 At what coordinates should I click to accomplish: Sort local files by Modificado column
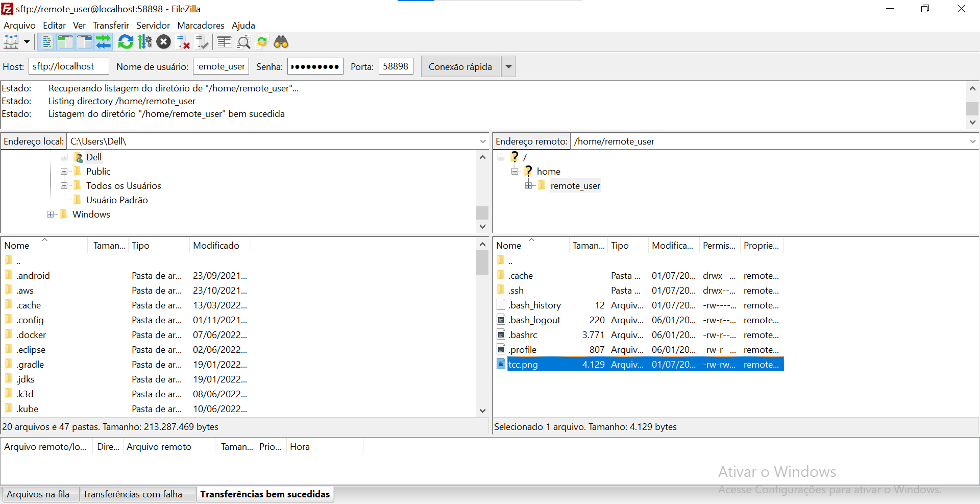(220, 246)
